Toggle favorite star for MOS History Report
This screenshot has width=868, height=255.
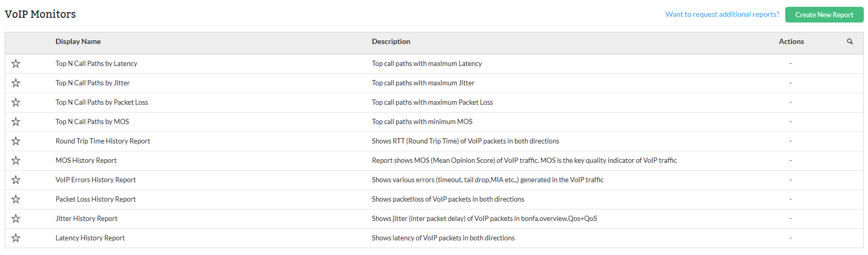(x=16, y=161)
